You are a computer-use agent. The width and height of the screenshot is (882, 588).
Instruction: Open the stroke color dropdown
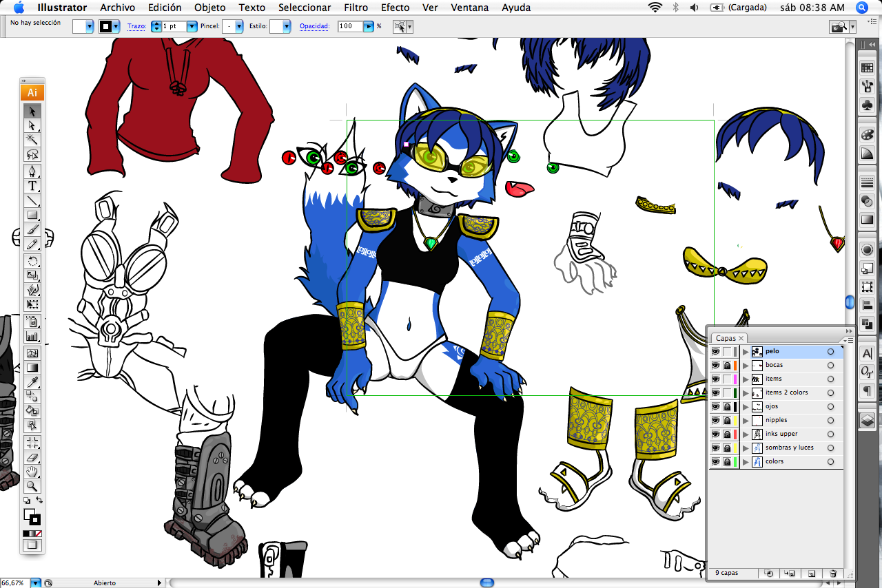116,26
